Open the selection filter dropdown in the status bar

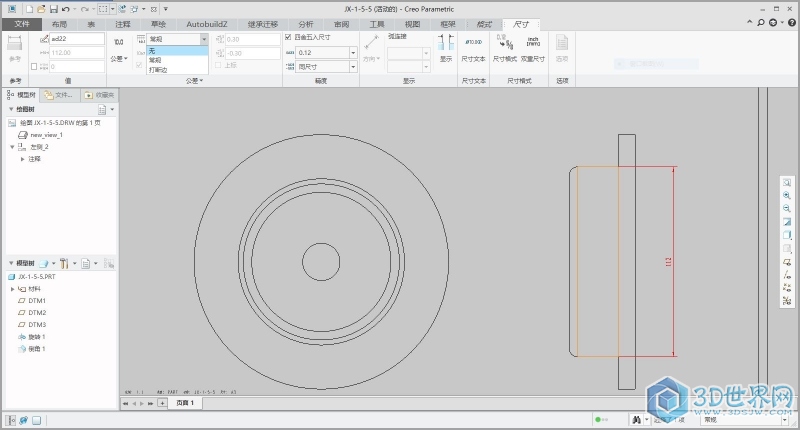click(785, 420)
